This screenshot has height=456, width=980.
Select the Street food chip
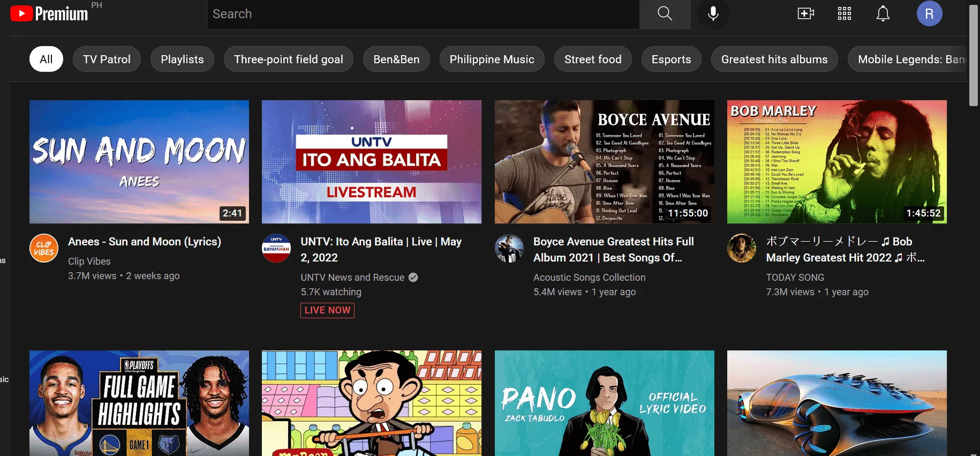tap(593, 59)
